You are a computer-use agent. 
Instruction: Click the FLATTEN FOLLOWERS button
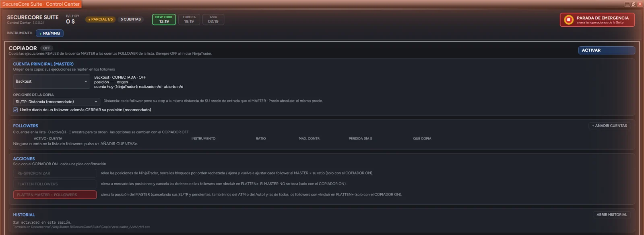(x=55, y=184)
